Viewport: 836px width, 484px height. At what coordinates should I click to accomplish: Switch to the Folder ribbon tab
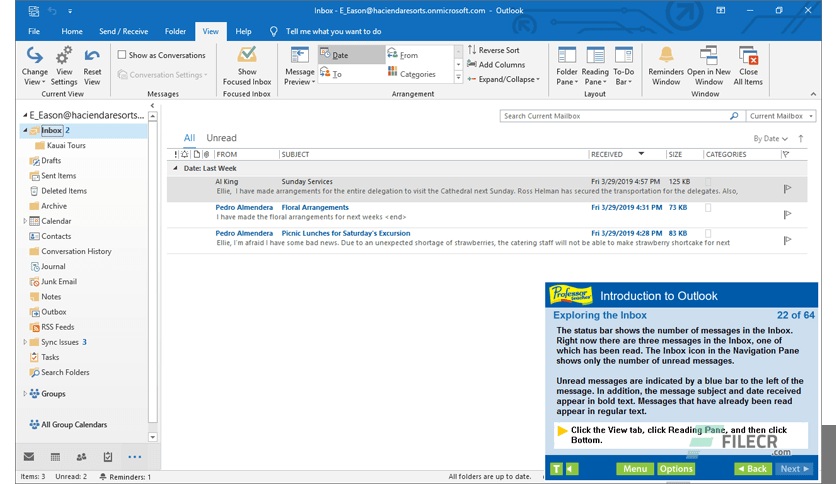click(175, 31)
